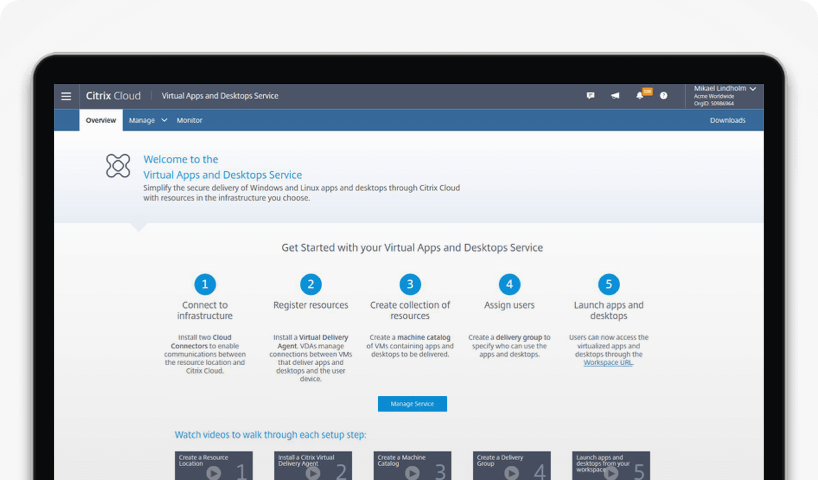
Task: Click the Connect to infrastructure heading
Action: click(x=205, y=310)
